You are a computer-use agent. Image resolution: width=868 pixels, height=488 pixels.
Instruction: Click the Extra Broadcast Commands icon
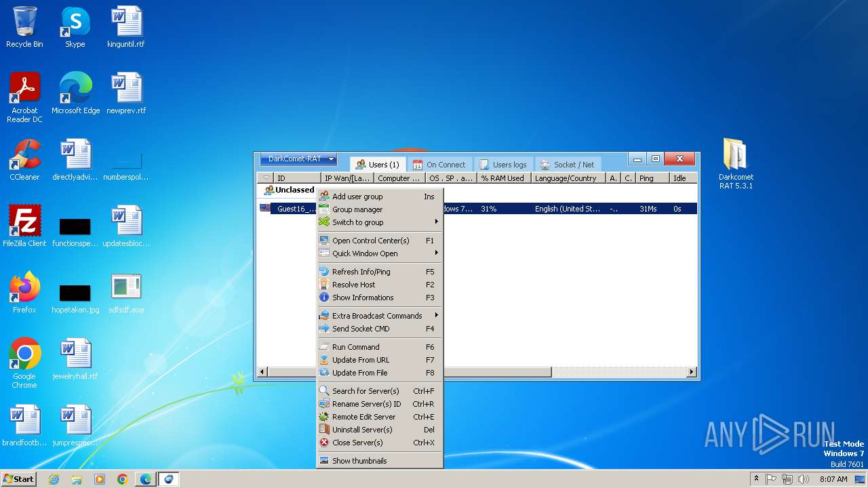click(324, 316)
